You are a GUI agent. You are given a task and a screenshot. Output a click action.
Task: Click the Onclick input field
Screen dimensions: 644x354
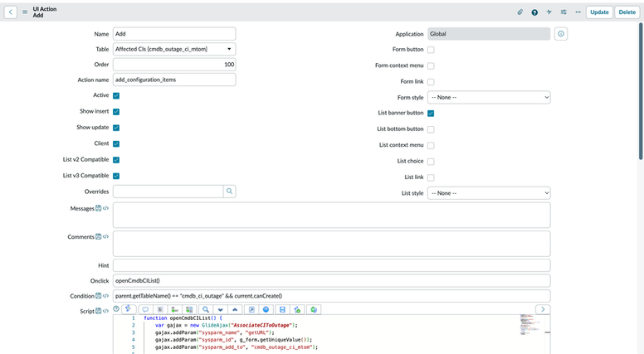click(331, 280)
